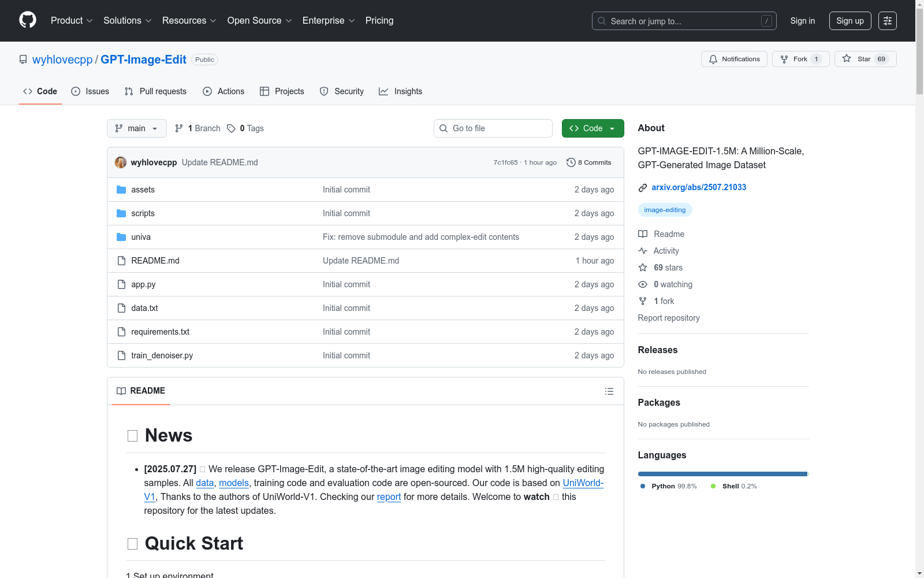Click the image-editing topic tag
924x578 pixels.
click(665, 210)
